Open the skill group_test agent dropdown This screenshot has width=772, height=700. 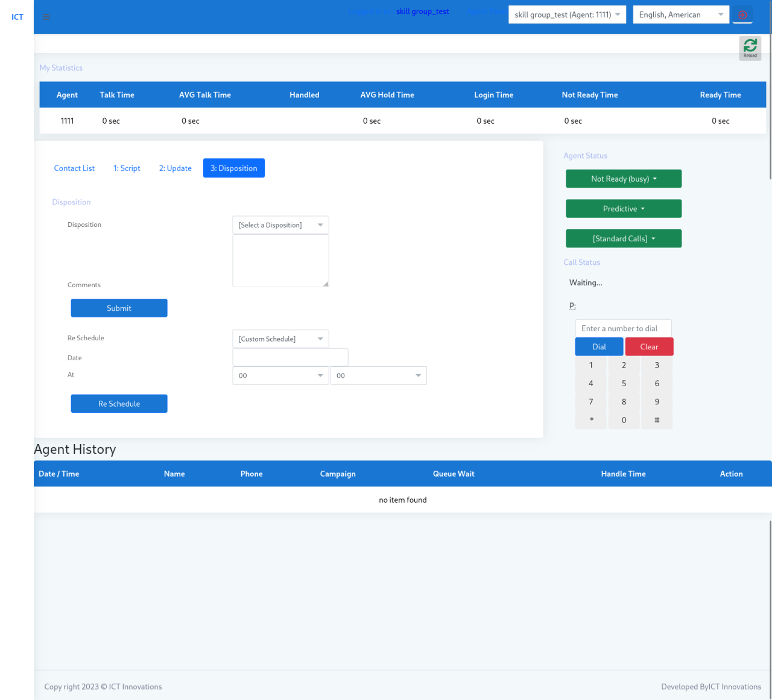566,14
